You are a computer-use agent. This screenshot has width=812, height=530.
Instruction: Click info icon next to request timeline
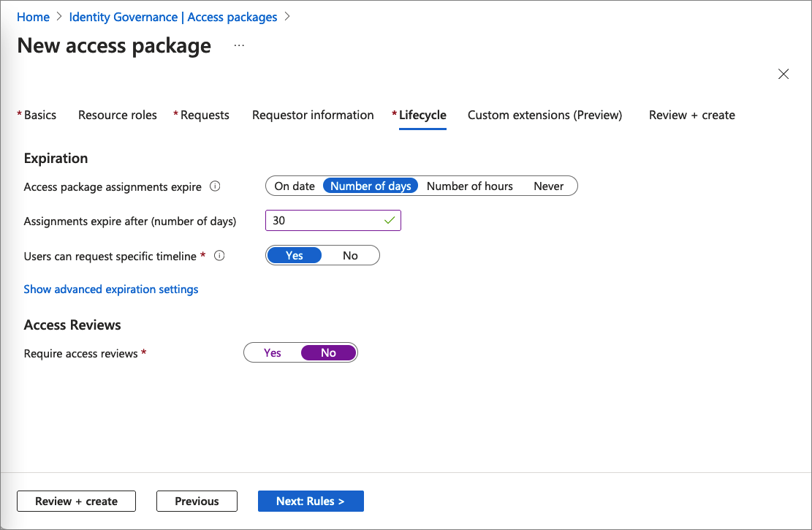[x=219, y=256]
